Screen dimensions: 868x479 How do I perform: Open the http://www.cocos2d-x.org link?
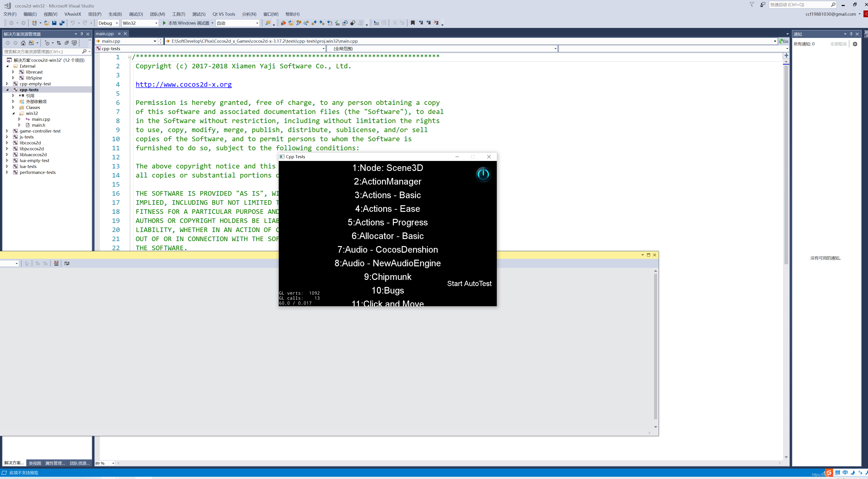tap(184, 84)
